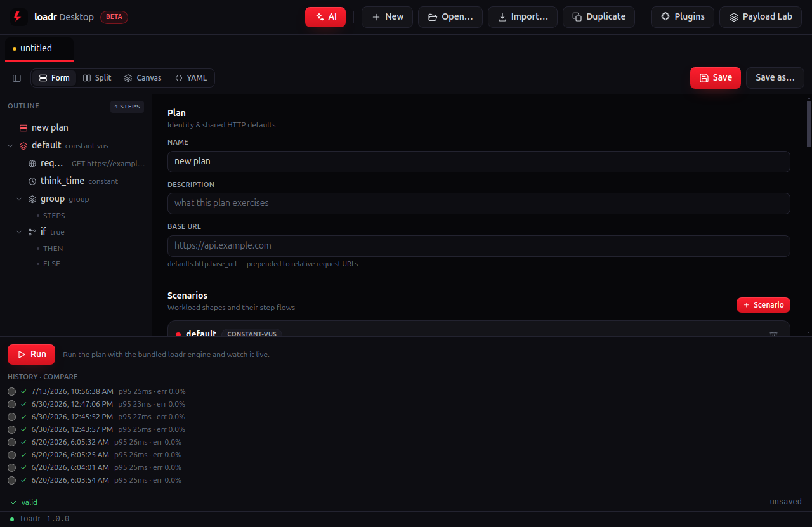Click the loadr lightning bolt logo
Viewport: 812px width, 527px height.
pyautogui.click(x=18, y=17)
